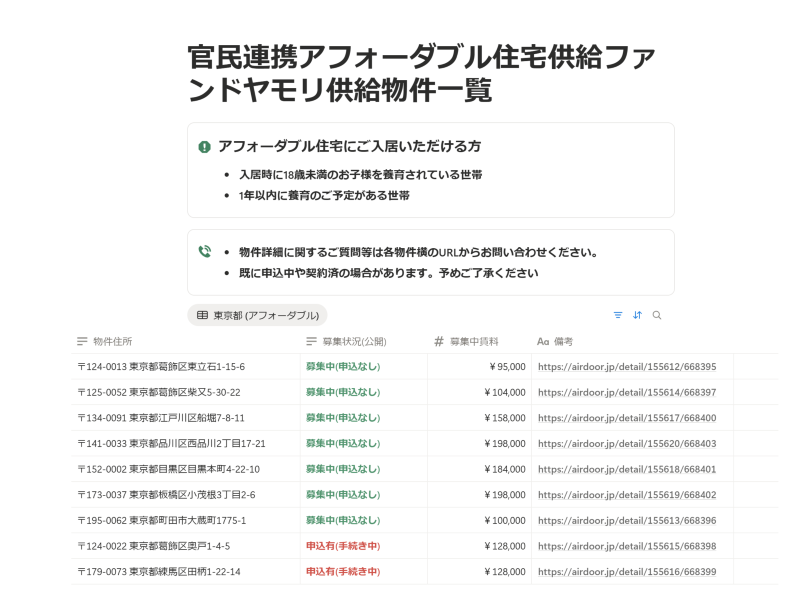Click the ¥95,000 rent cell

[x=480, y=367]
